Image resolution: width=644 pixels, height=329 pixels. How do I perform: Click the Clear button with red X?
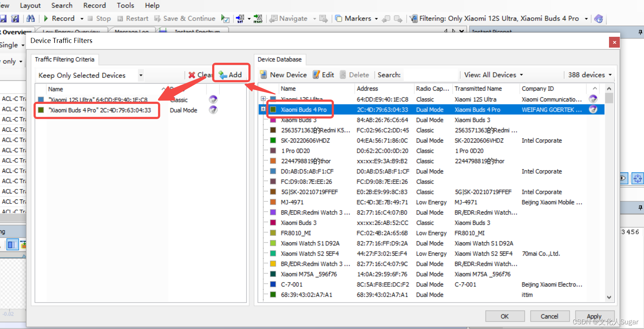click(x=200, y=75)
